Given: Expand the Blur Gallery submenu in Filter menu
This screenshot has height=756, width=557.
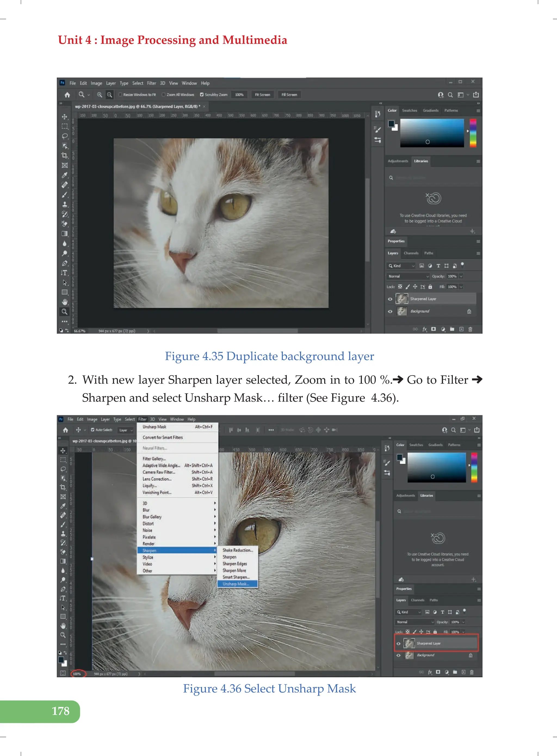Looking at the screenshot, I should (x=178, y=517).
